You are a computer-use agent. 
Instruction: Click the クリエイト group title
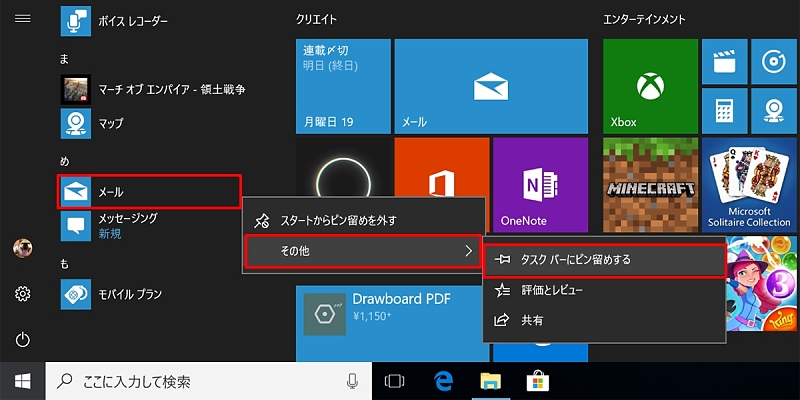coord(316,20)
